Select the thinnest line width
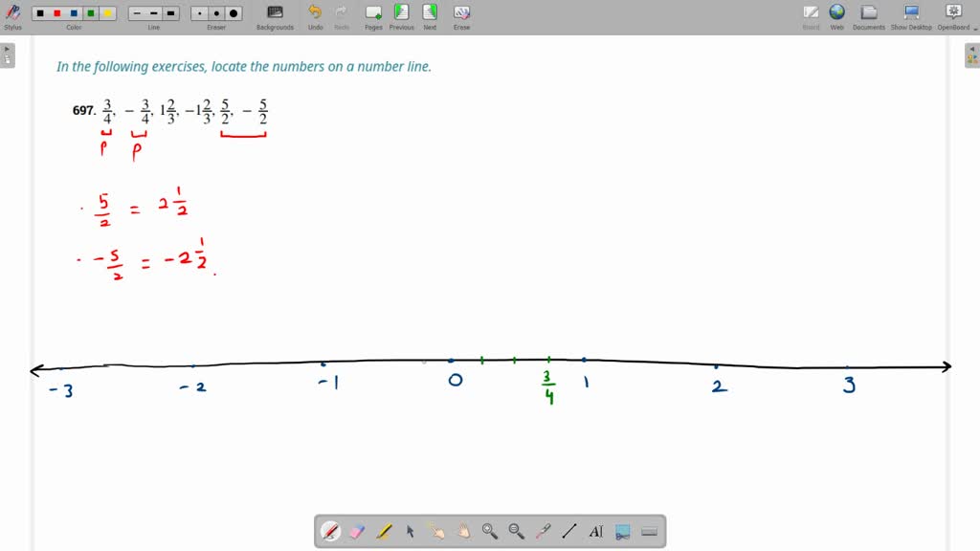Viewport: 980px width, 551px height. (137, 13)
